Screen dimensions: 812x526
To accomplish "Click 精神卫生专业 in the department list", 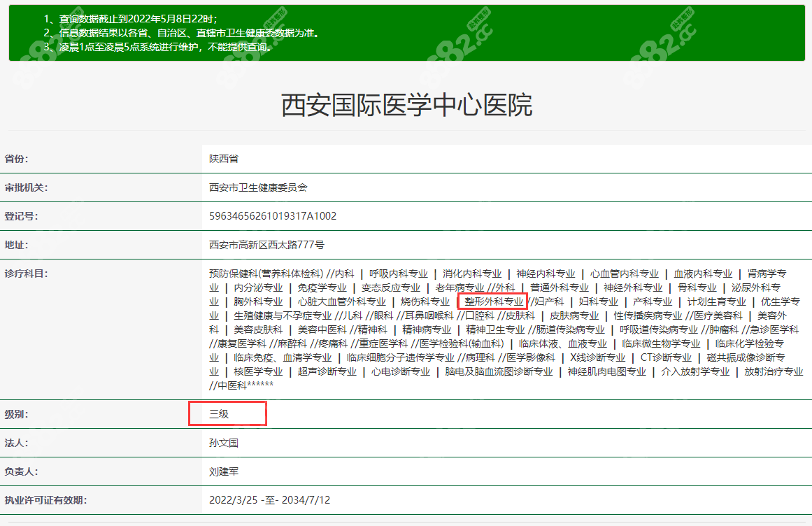I will [495, 329].
